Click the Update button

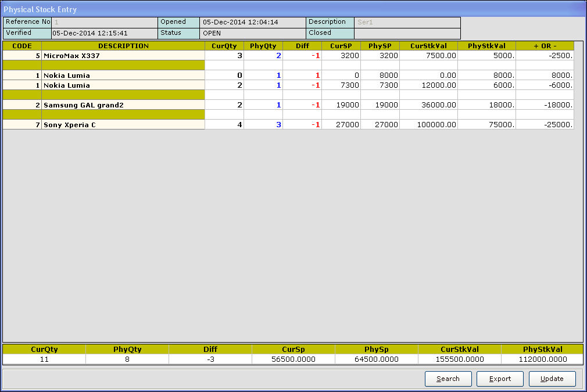[552, 379]
